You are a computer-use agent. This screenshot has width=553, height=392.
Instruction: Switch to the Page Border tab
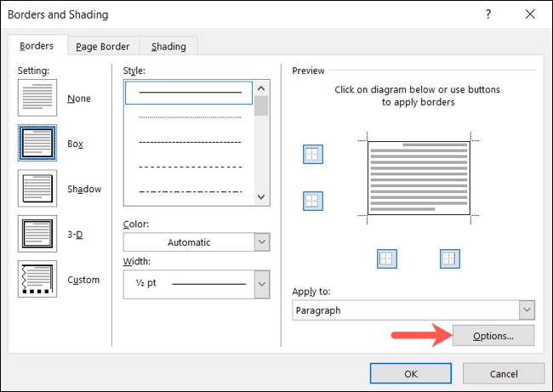tap(103, 46)
